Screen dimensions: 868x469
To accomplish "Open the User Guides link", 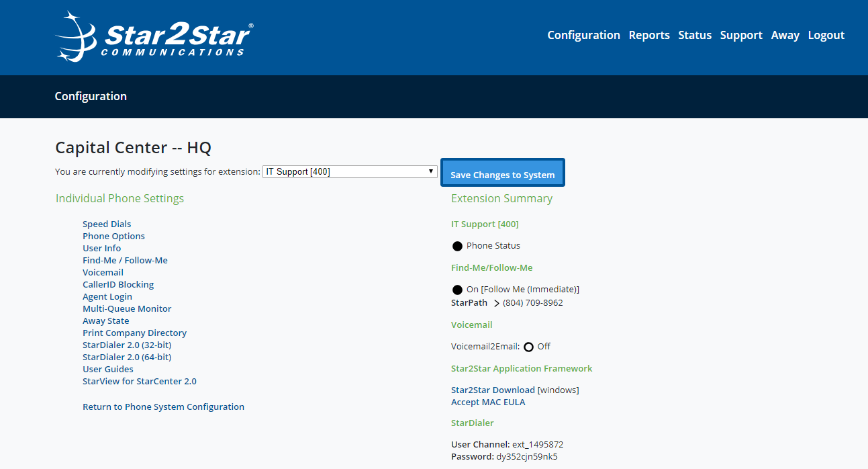I will [107, 369].
